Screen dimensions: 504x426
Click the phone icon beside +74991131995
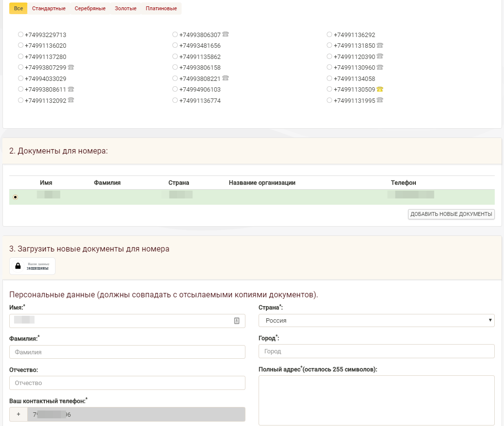click(380, 100)
